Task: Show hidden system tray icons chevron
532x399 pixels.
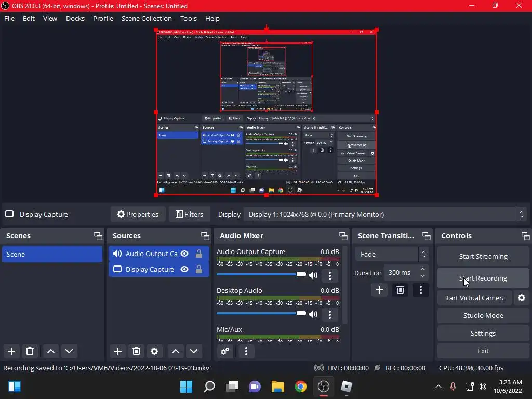Action: pyautogui.click(x=438, y=387)
